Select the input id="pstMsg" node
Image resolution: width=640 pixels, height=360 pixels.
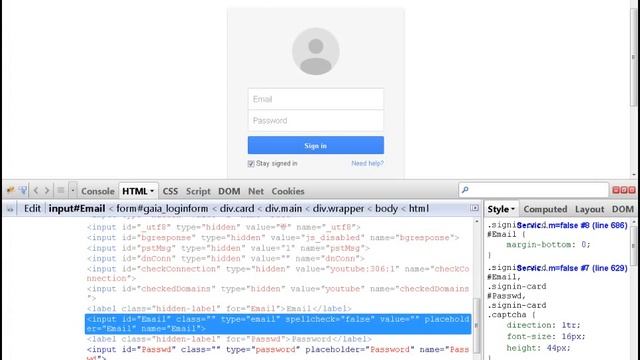pyautogui.click(x=228, y=248)
